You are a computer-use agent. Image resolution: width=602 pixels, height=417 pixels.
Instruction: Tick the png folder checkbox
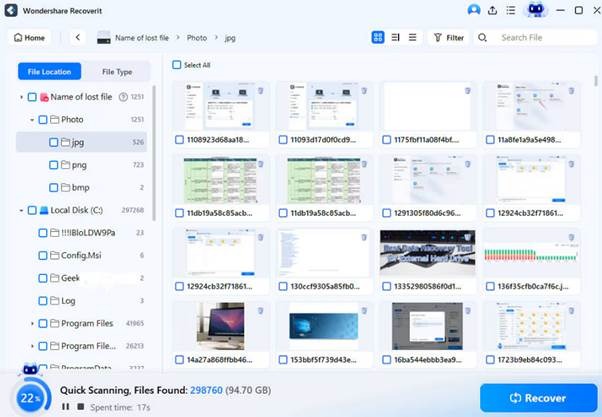coord(54,165)
